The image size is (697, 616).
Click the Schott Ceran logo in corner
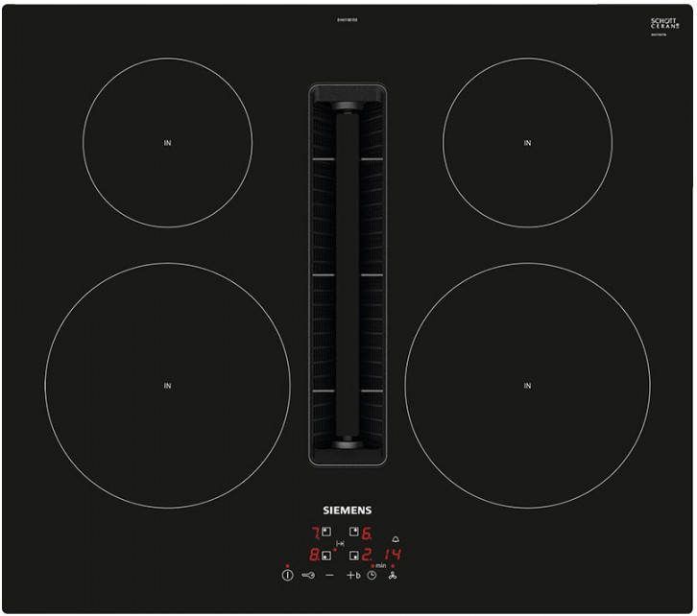pyautogui.click(x=665, y=23)
